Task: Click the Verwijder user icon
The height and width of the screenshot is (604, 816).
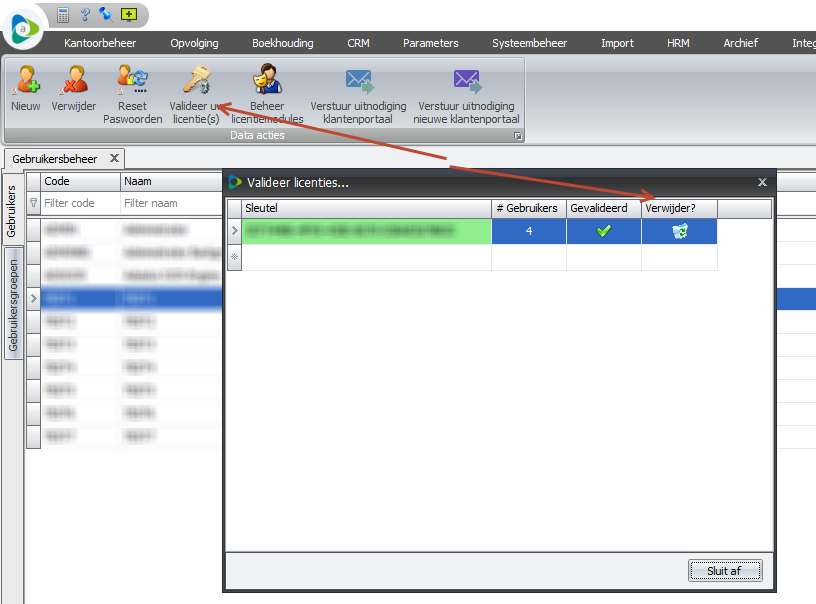Action: (x=74, y=80)
